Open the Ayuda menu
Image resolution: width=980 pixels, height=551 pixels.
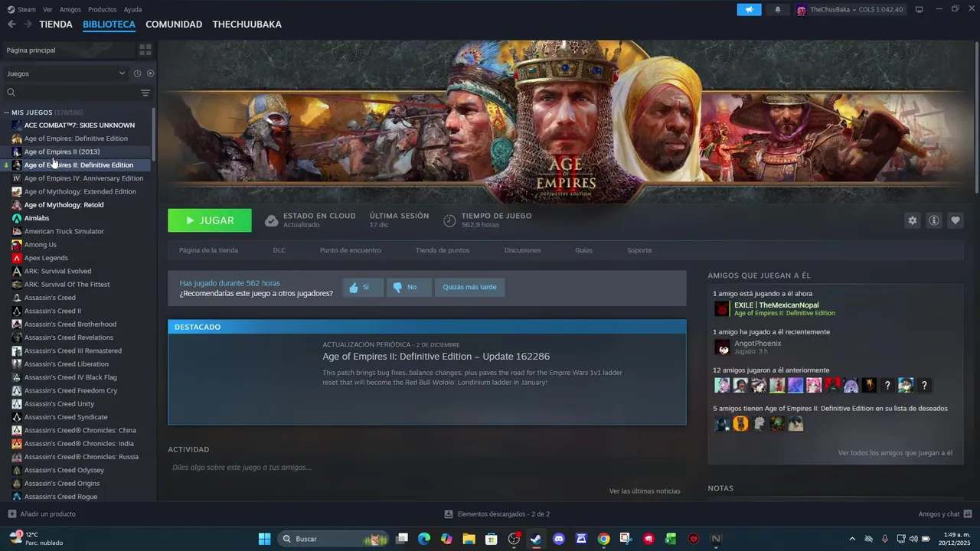point(133,9)
